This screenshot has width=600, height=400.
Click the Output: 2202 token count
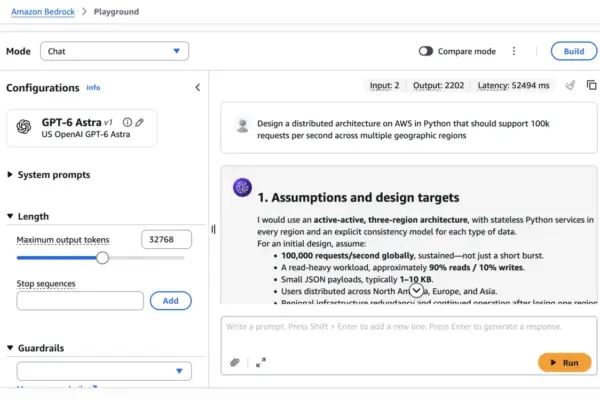[438, 85]
